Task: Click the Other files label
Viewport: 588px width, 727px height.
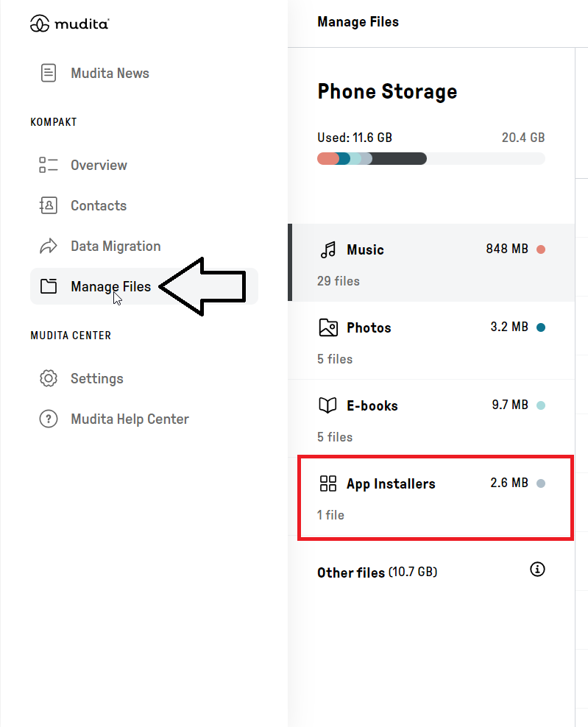Action: [351, 572]
